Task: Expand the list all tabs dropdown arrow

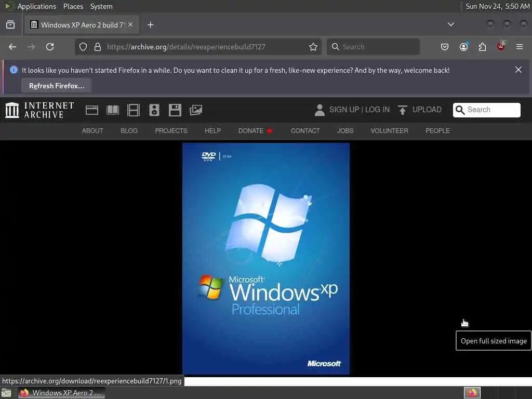Action: (451, 24)
